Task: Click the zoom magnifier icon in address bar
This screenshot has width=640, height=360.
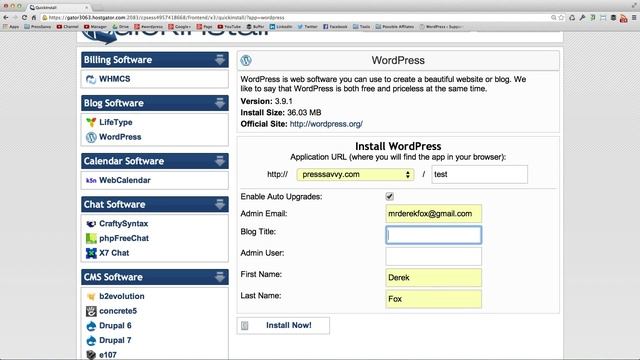Action: [x=553, y=18]
